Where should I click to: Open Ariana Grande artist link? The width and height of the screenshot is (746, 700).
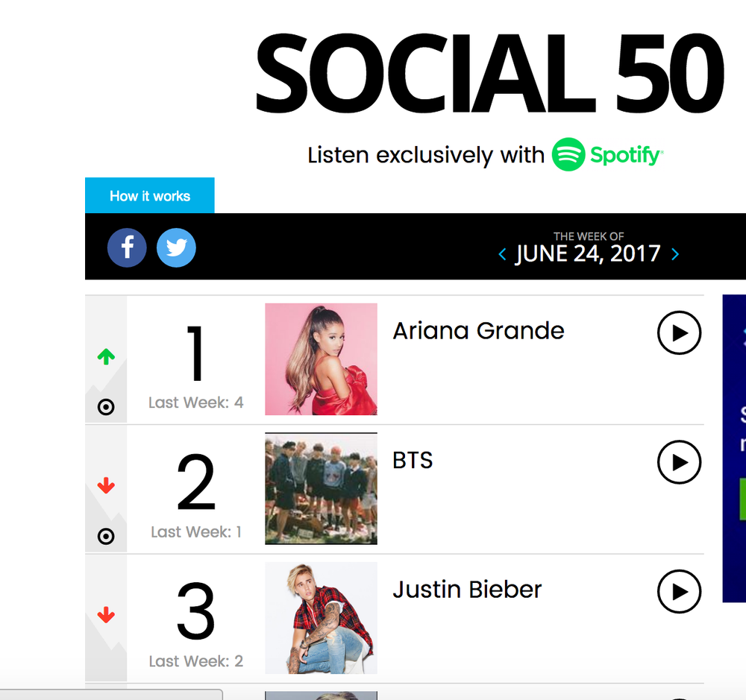point(479,331)
